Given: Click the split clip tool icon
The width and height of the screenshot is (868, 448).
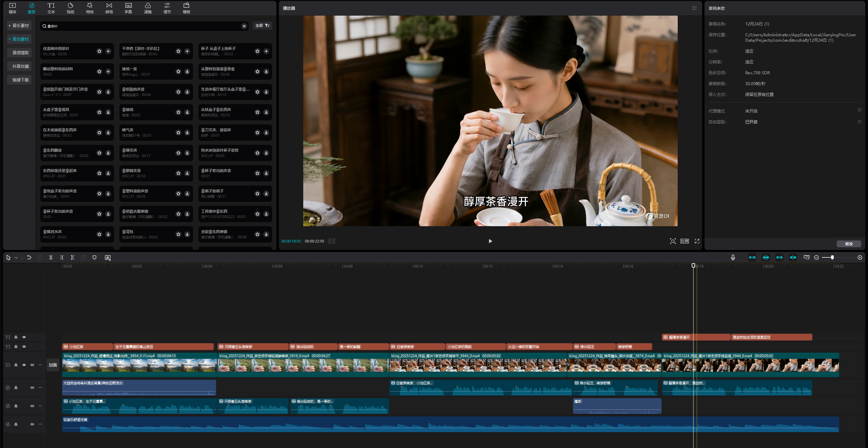Looking at the screenshot, I should 51,257.
